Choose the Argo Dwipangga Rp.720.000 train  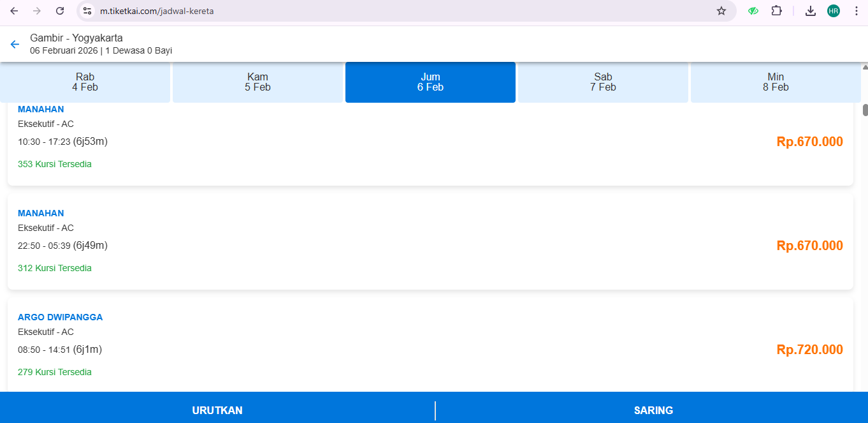(x=430, y=345)
